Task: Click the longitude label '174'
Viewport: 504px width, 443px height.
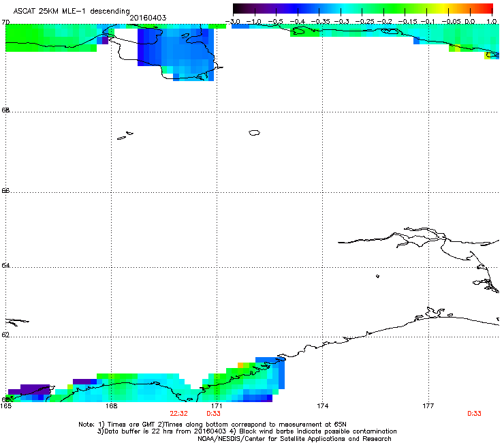Action: coord(322,406)
